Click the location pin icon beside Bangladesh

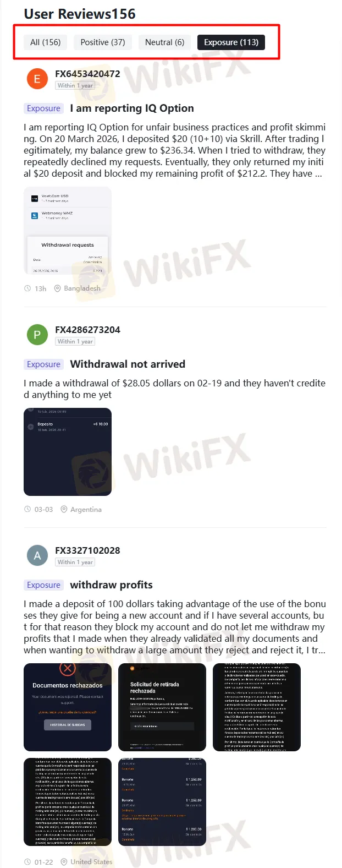pyautogui.click(x=57, y=288)
